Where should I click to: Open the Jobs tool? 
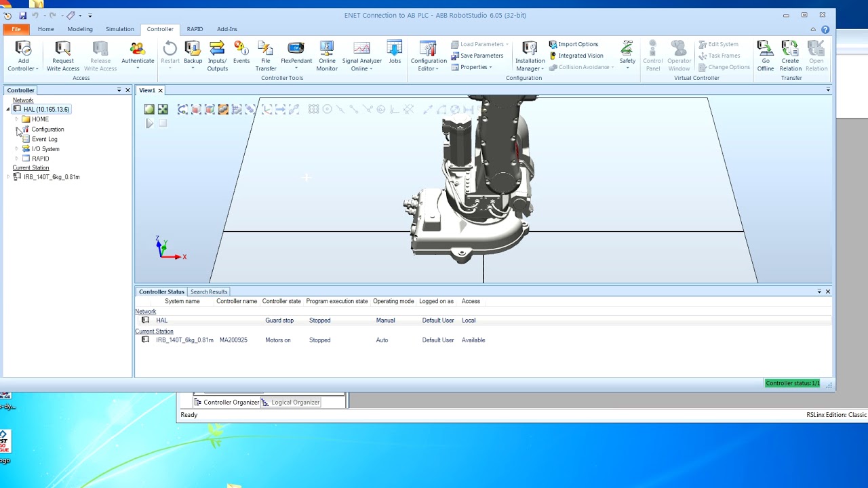(x=395, y=53)
